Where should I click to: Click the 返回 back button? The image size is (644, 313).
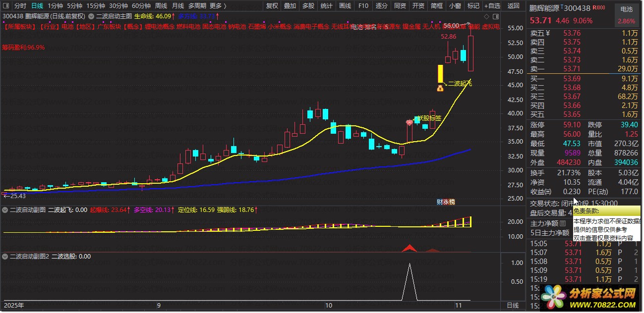pos(514,6)
